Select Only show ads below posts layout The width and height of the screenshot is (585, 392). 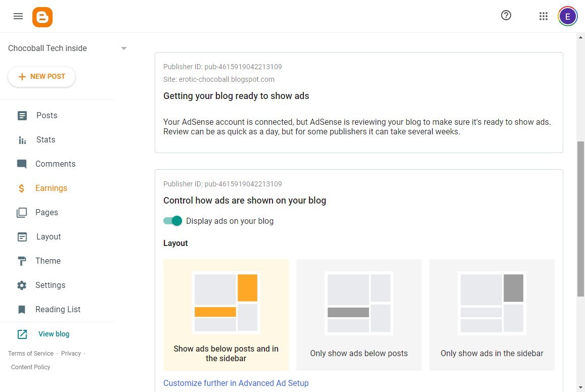pyautogui.click(x=358, y=315)
